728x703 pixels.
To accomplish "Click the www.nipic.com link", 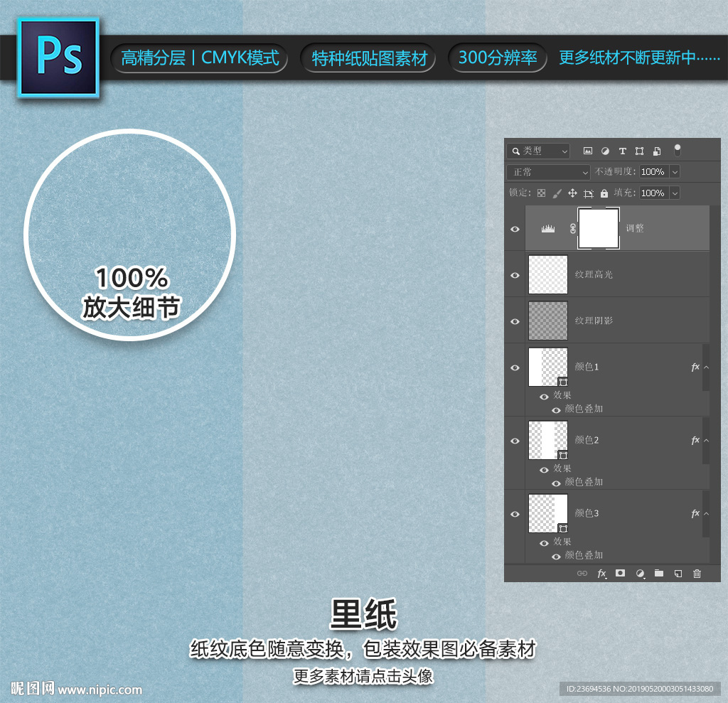I will point(100,690).
